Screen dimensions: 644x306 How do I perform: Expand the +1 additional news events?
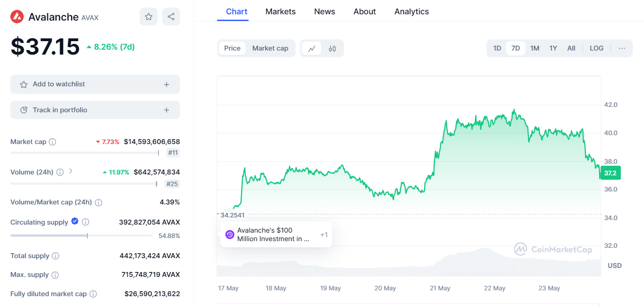[324, 235]
